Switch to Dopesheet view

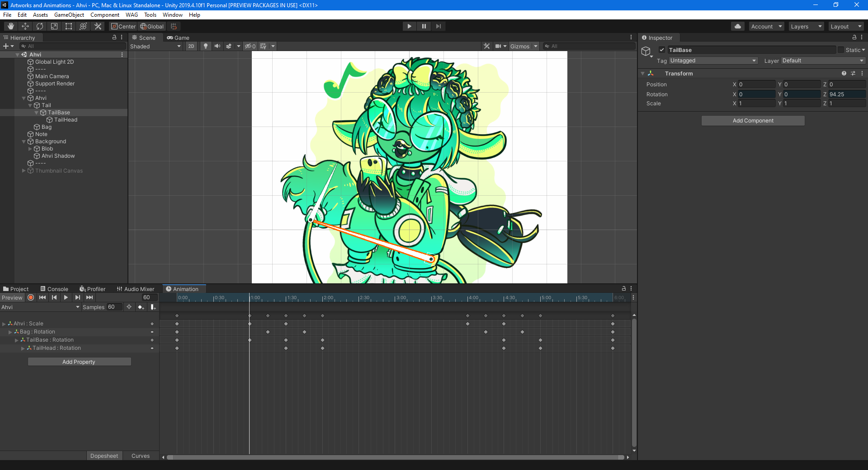coord(104,456)
